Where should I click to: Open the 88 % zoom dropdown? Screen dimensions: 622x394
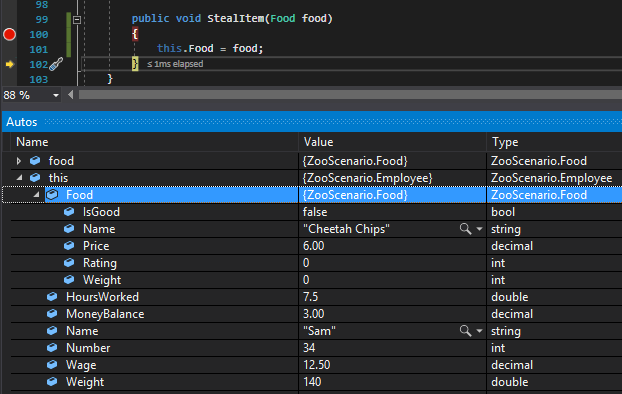56,96
